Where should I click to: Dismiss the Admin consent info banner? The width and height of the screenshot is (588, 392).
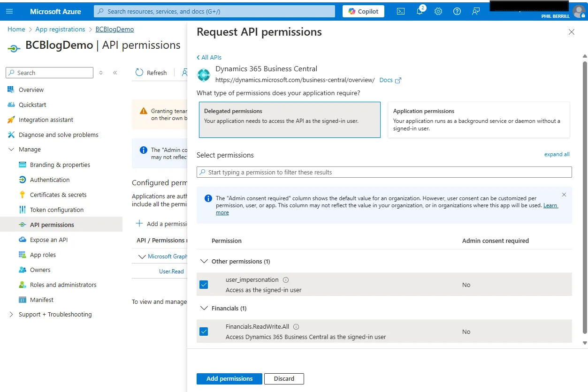pos(564,195)
